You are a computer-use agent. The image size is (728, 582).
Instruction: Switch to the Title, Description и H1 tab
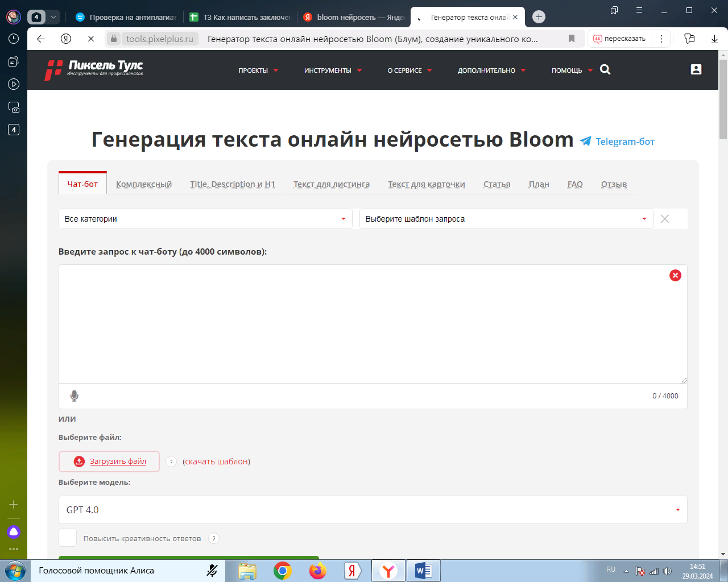pos(233,184)
